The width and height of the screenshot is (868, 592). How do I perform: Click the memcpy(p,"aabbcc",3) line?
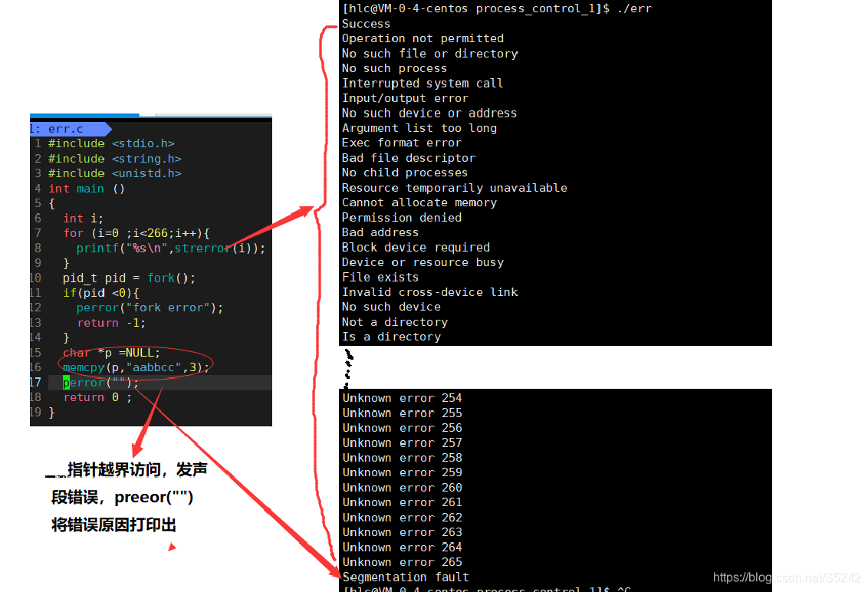(136, 368)
